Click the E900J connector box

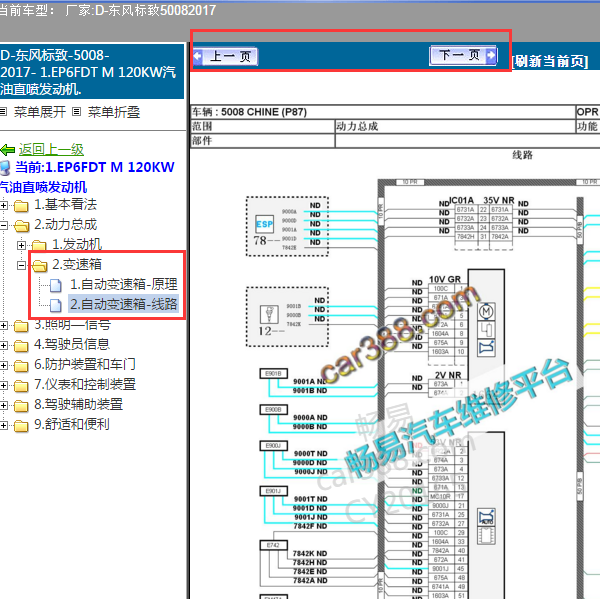[x=274, y=446]
